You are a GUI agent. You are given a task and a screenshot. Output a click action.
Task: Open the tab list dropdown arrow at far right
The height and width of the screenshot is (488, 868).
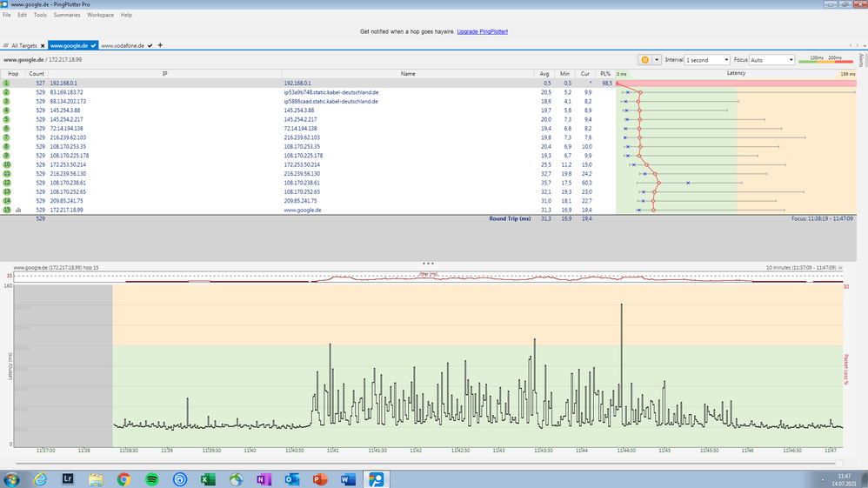pos(865,45)
